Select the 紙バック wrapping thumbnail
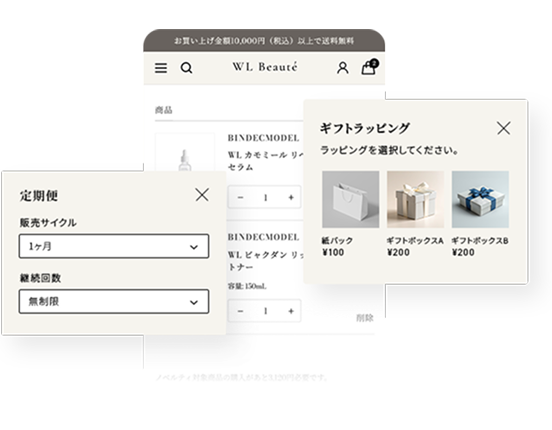 point(351,199)
